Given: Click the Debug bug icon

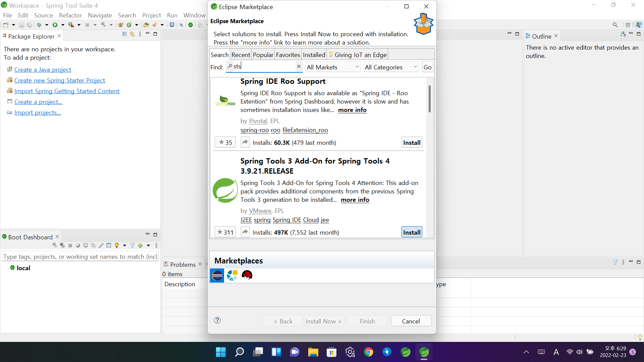Looking at the screenshot, I should (39, 25).
